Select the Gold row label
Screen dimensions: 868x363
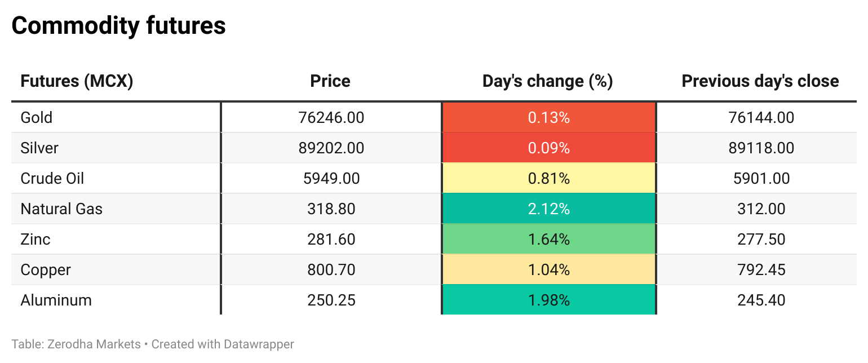(36, 117)
